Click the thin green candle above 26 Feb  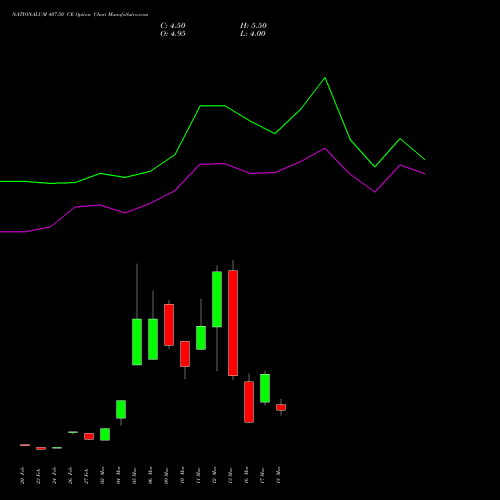coord(73,432)
